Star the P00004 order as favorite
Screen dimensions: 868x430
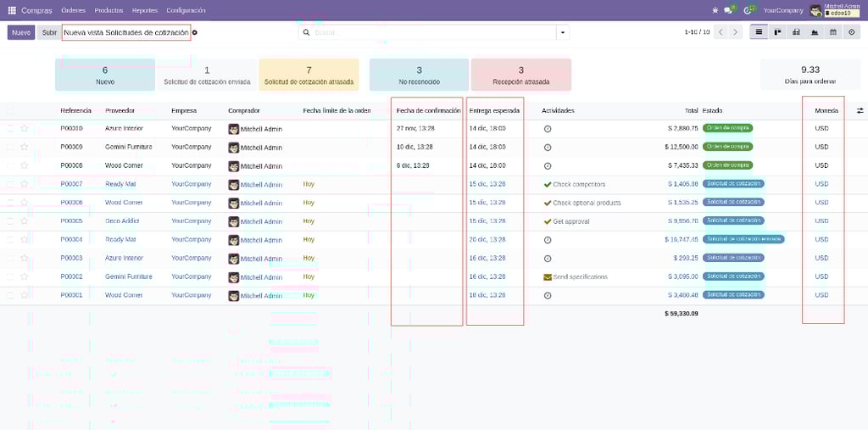[x=25, y=239]
